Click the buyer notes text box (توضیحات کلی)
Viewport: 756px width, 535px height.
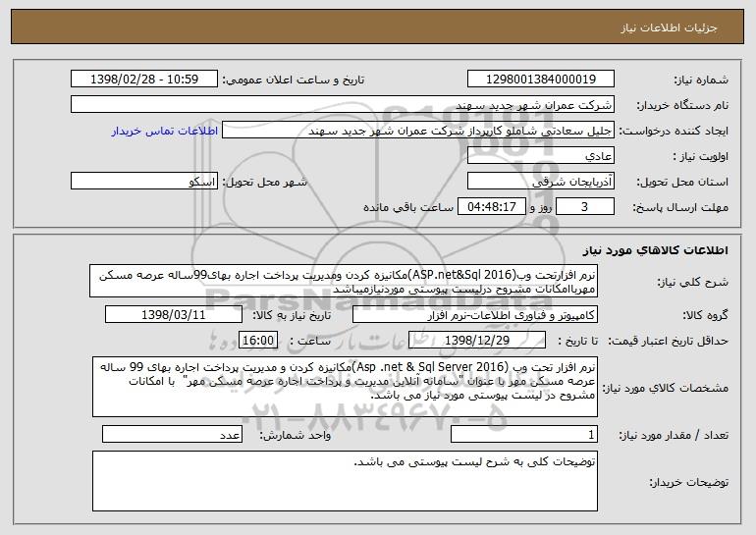(345, 481)
